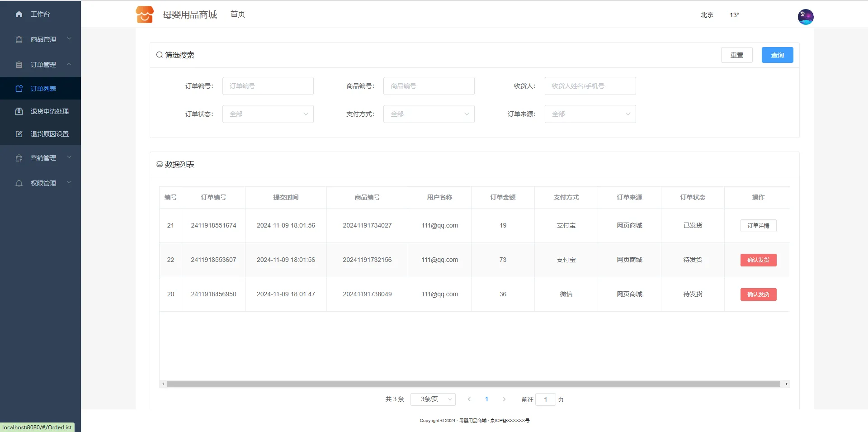Click 确认发货 for order 2411918553607

click(758, 260)
